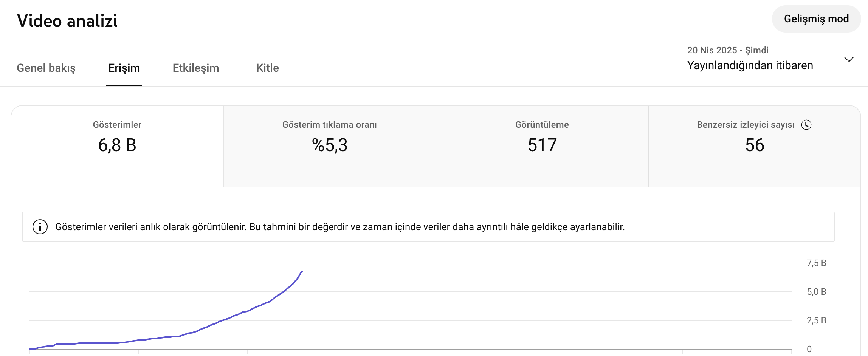Click the 20 Nis 2025 - Şimdi date label

(727, 50)
